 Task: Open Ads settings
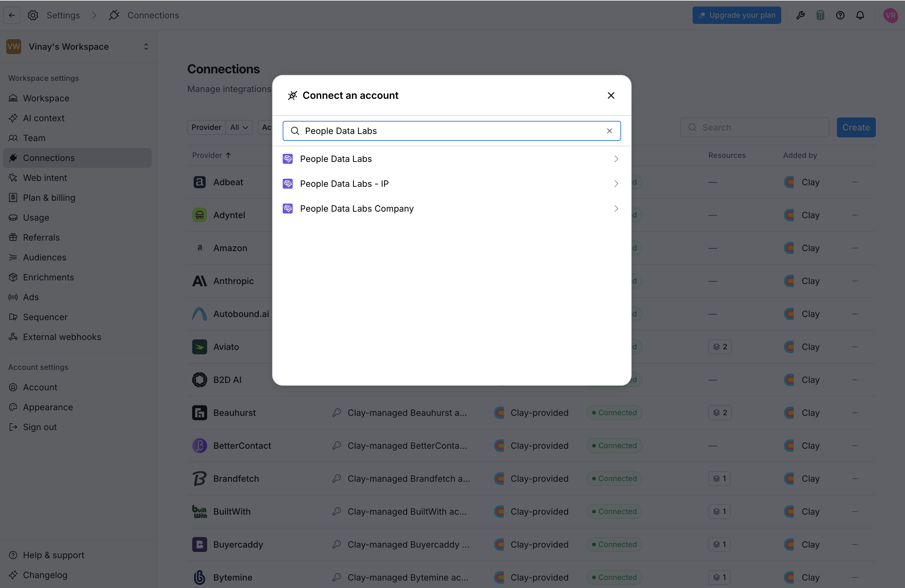point(77,297)
